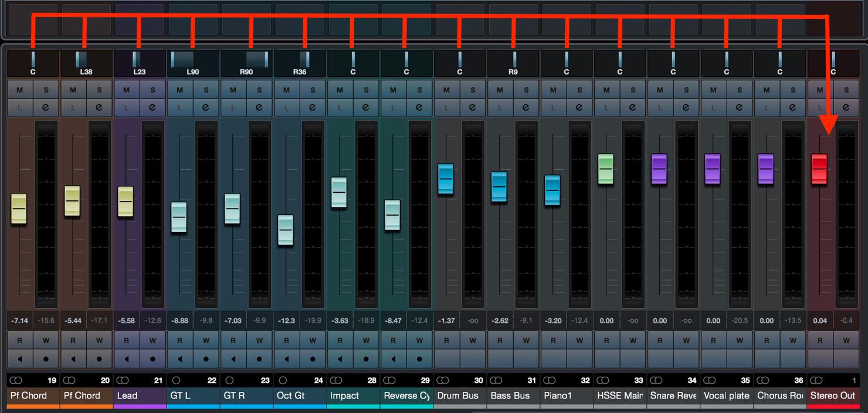868x413 pixels.
Task: Select the Lead channel name label
Action: click(140, 396)
